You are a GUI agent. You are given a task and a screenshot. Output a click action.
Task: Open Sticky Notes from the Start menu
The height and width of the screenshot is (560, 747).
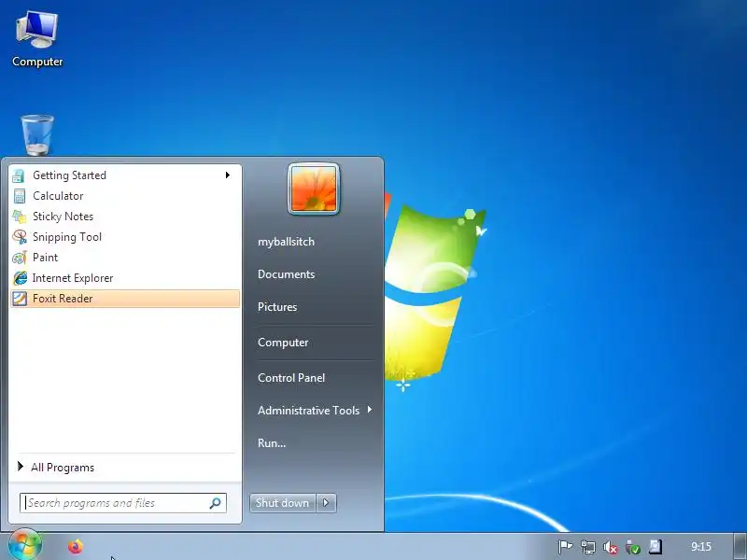pos(125,217)
